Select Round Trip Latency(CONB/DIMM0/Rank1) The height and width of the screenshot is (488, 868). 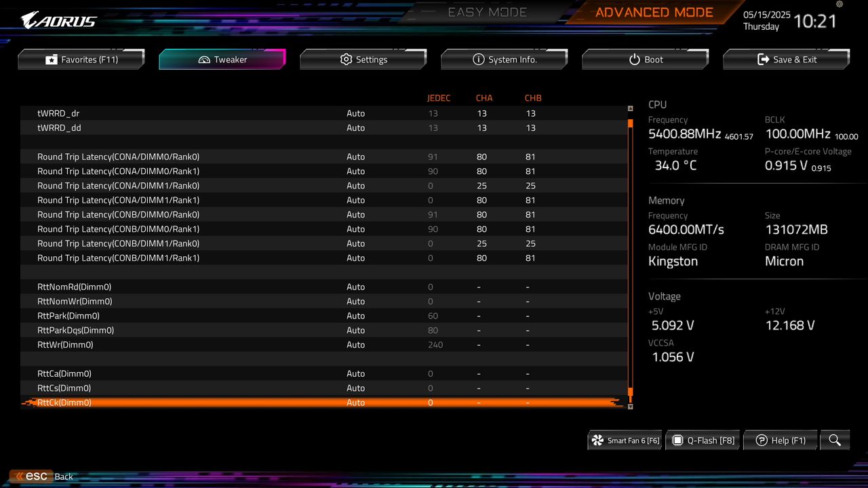pos(324,229)
